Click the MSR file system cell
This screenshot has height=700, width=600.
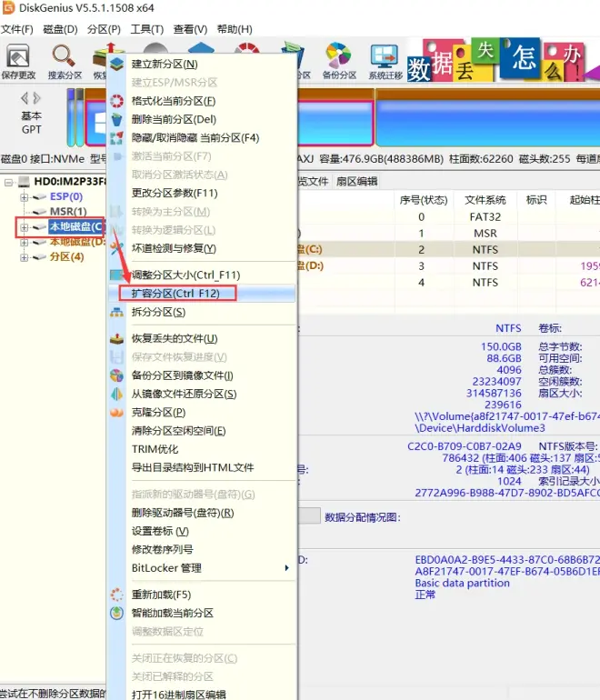pos(485,234)
